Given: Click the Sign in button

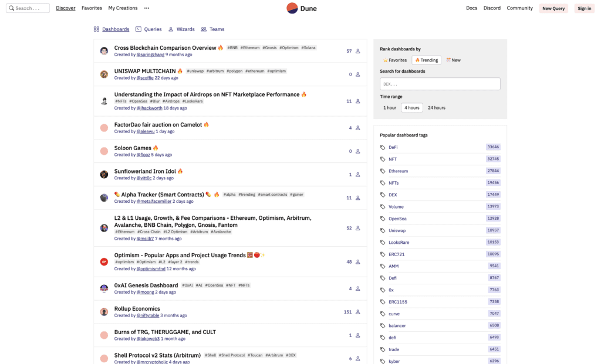Looking at the screenshot, I should click(584, 8).
